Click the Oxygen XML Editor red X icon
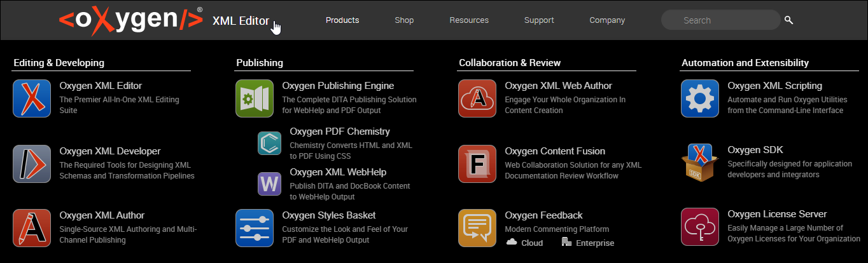Screen dimensions: 868x263 (32, 98)
